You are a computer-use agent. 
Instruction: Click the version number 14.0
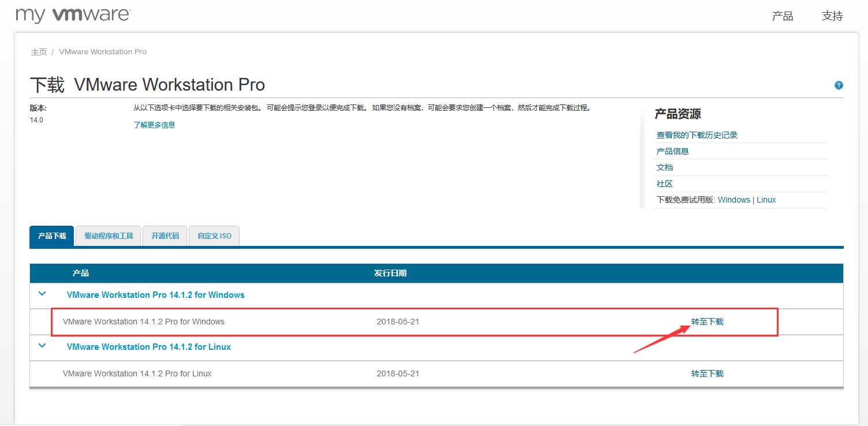click(36, 120)
